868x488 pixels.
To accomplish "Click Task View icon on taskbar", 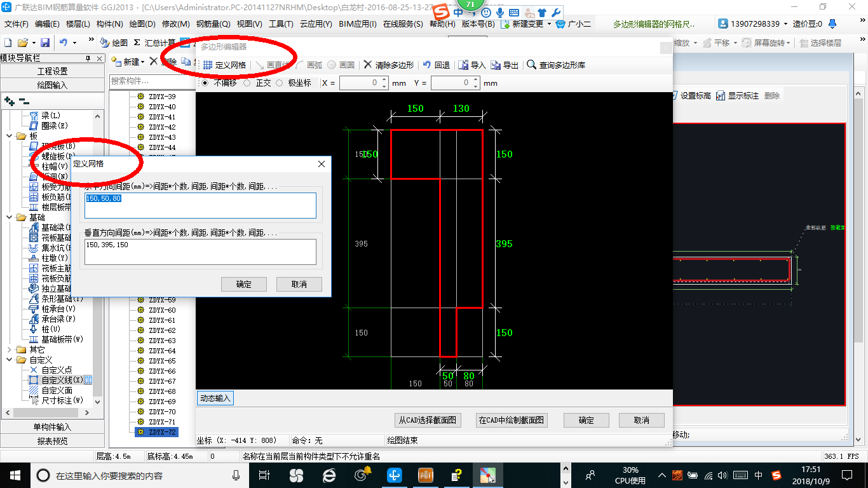I will coord(264,475).
